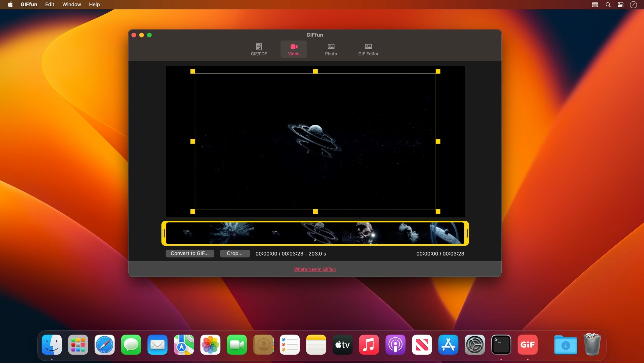The width and height of the screenshot is (644, 363).
Task: Open Control Center in menu bar
Action: 621,5
